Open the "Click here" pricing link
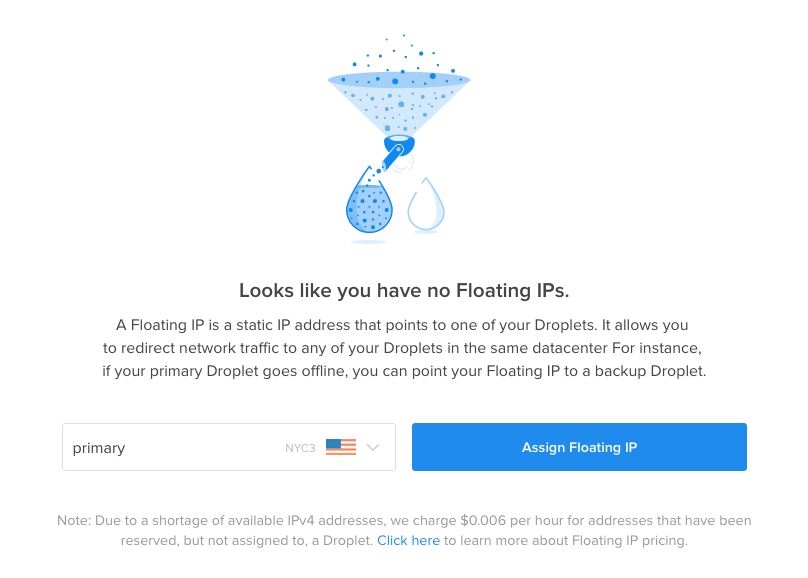The height and width of the screenshot is (578, 808). (408, 540)
